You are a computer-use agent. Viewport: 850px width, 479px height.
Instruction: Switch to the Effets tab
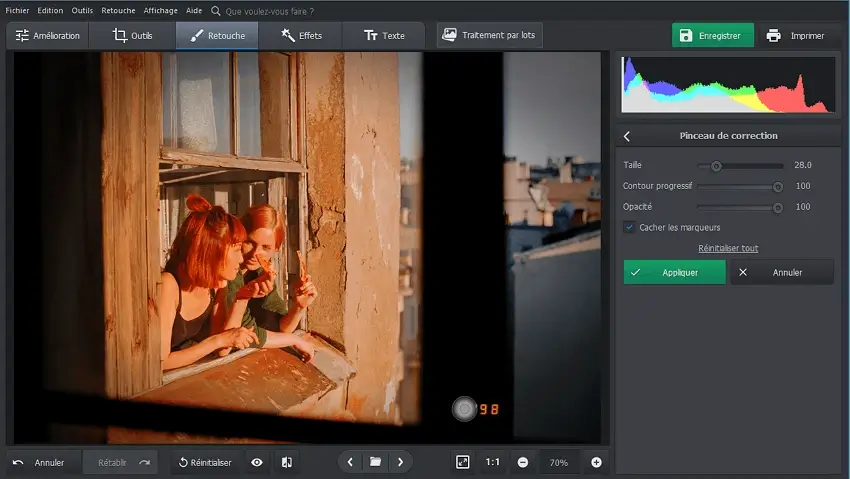pos(301,36)
